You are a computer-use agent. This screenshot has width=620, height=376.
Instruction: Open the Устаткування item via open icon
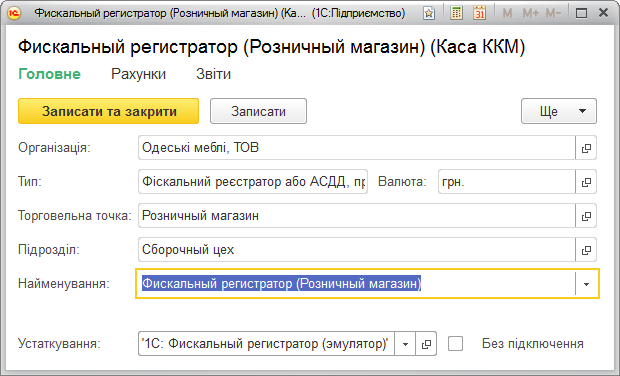(x=426, y=344)
